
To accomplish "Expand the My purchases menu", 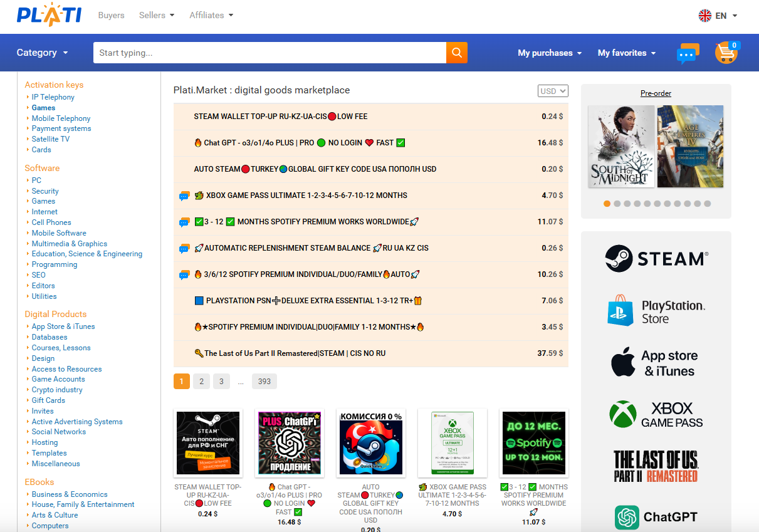I will pyautogui.click(x=549, y=53).
